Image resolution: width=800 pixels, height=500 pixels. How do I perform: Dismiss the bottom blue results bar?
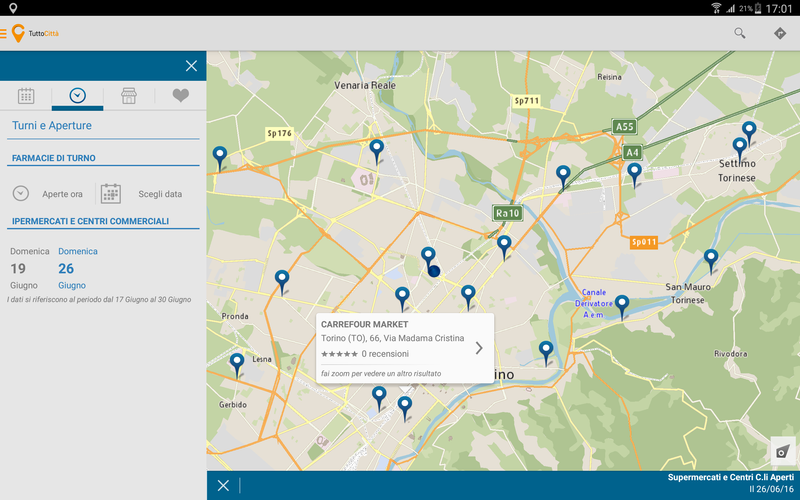tap(223, 485)
